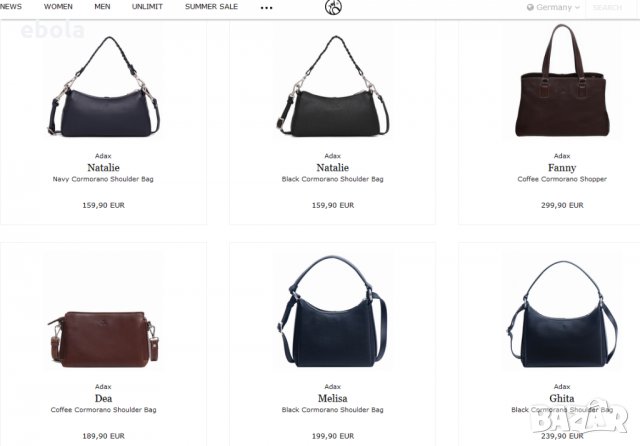This screenshot has width=640, height=446.
Task: Open the Women menu
Action: click(x=58, y=7)
